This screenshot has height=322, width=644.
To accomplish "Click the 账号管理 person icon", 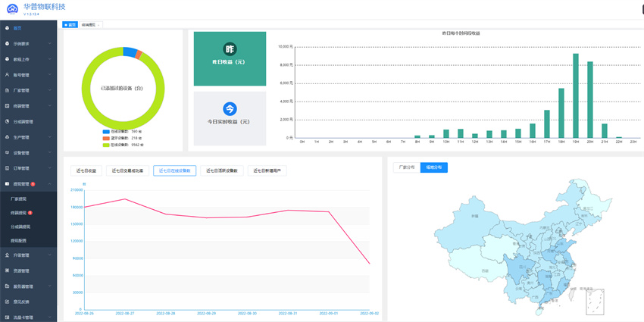I will point(8,75).
